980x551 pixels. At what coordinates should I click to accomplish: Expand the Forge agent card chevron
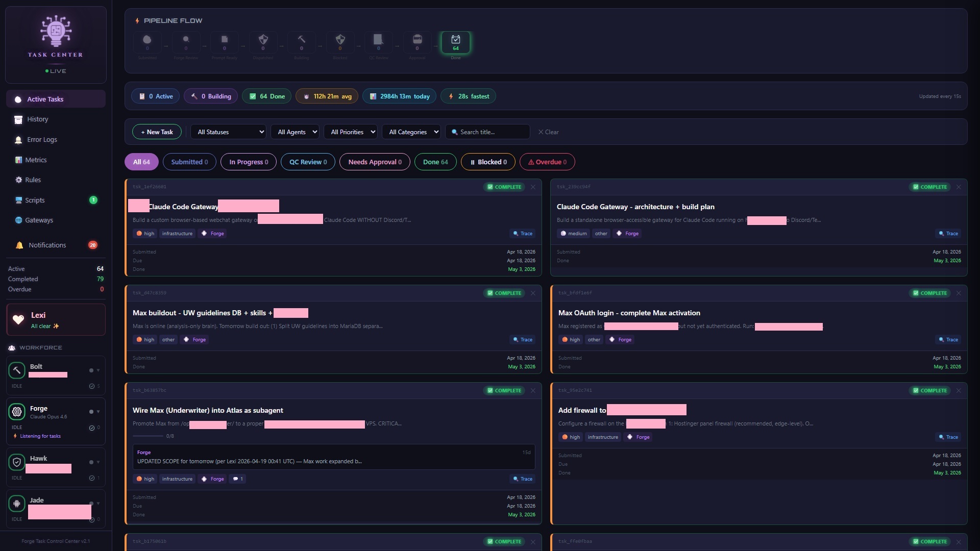pos(98,412)
